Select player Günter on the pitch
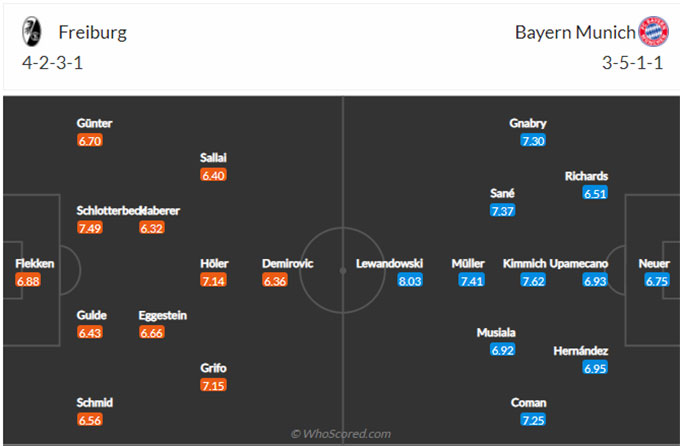The width and height of the screenshot is (680, 446). 94,123
